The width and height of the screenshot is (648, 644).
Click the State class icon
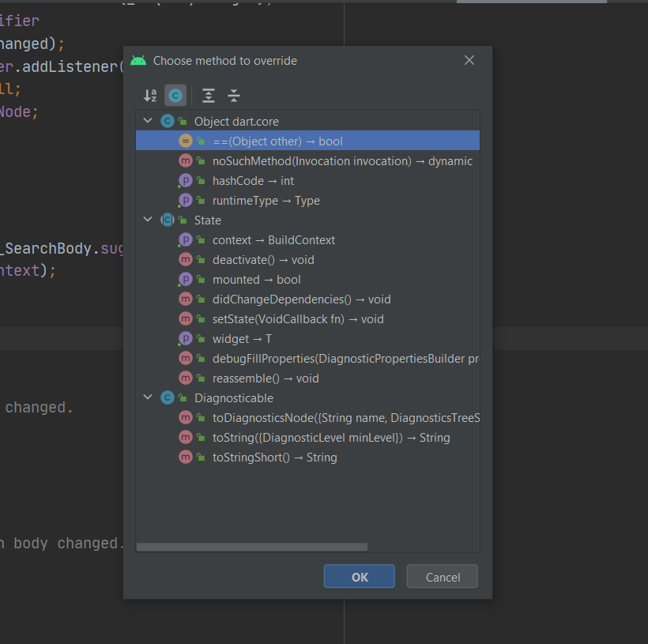[167, 220]
